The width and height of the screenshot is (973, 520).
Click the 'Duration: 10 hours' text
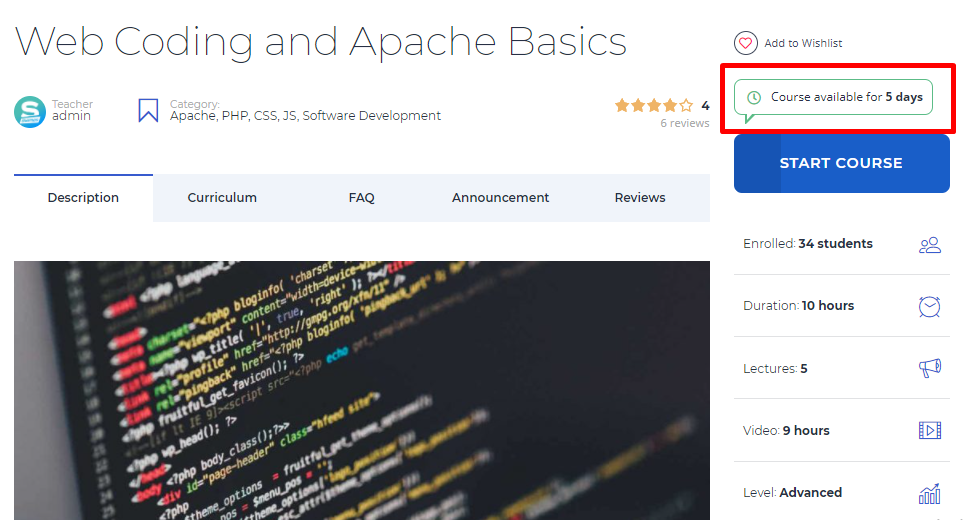(x=799, y=305)
